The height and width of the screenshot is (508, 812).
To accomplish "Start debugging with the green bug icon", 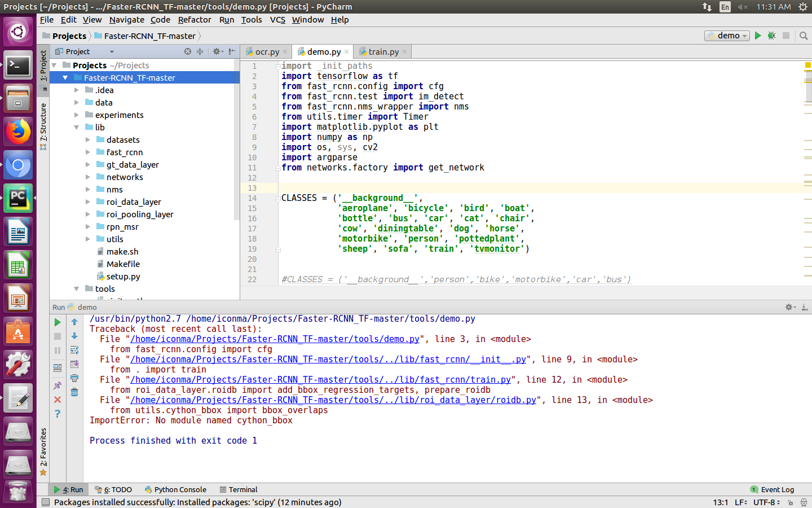I will click(772, 36).
